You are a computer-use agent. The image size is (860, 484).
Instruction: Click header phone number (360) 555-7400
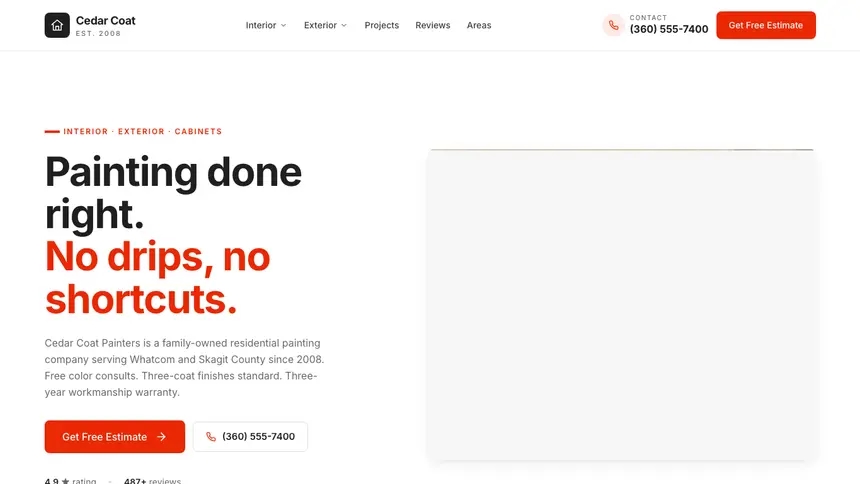(x=669, y=29)
